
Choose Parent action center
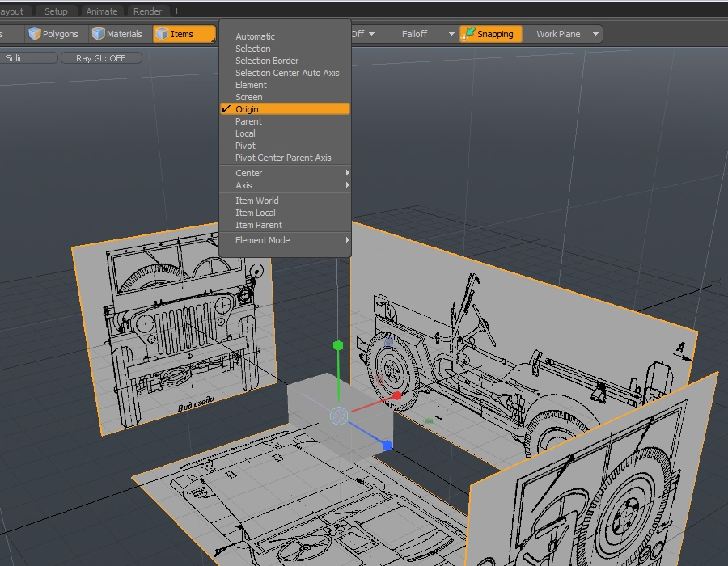[285, 121]
